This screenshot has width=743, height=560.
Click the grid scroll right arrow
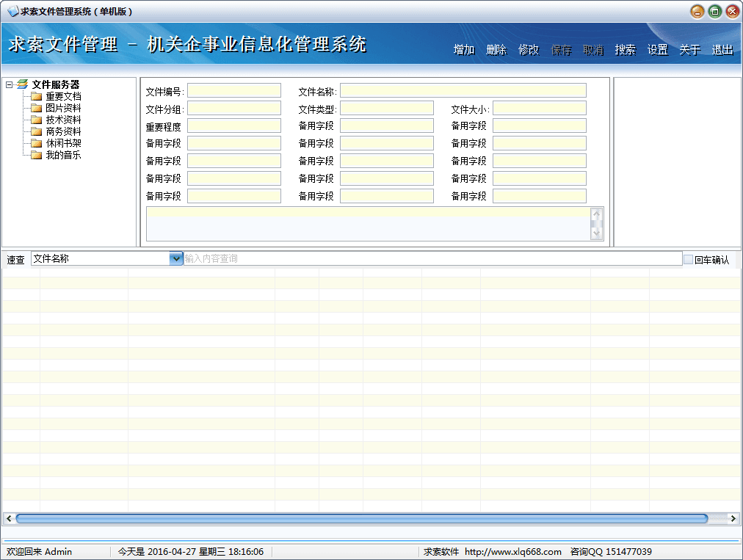(x=732, y=518)
